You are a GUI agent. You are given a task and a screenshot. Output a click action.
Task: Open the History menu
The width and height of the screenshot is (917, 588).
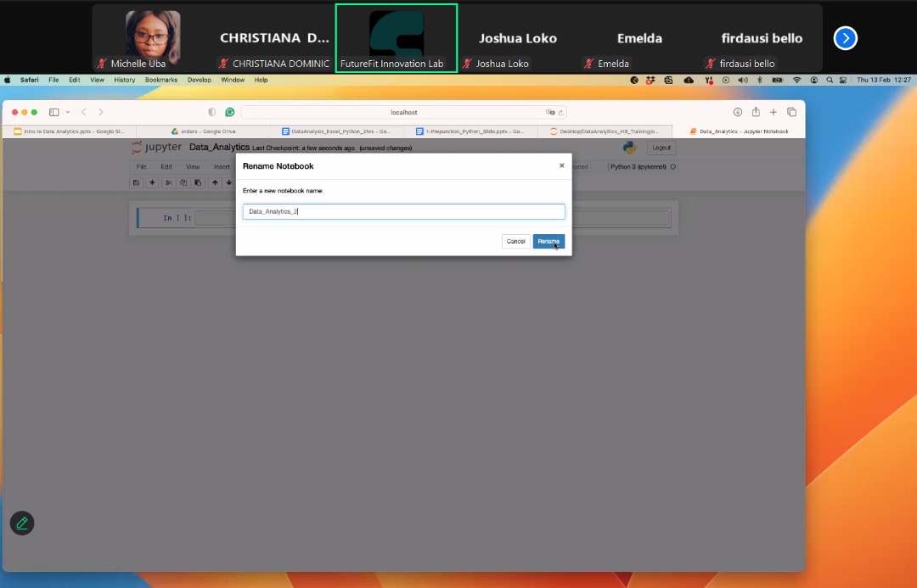coord(124,80)
